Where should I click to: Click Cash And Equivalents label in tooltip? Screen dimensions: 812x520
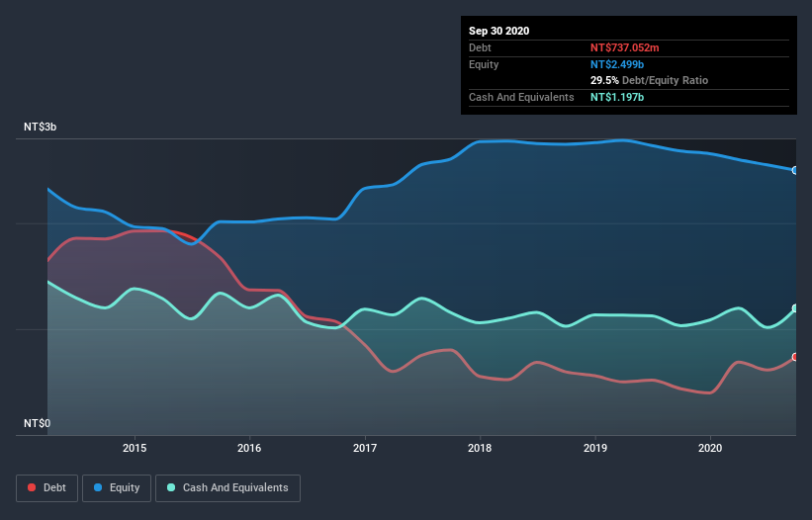521,97
